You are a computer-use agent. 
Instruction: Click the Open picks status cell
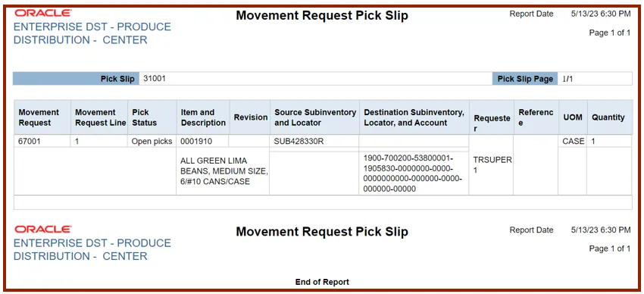tap(152, 141)
